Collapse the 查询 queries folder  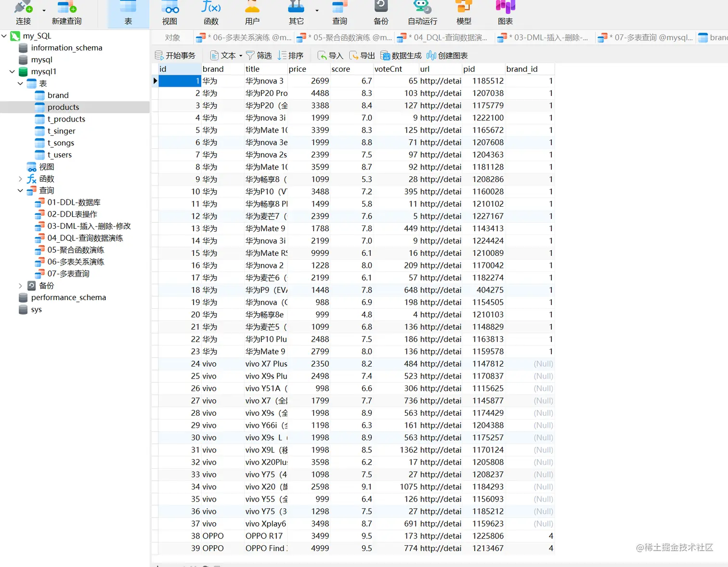pos(20,190)
